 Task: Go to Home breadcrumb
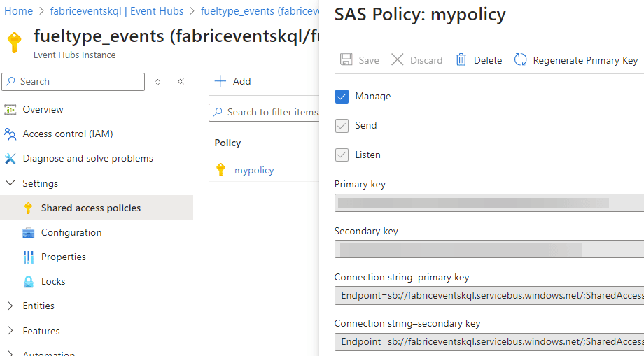[x=18, y=11]
